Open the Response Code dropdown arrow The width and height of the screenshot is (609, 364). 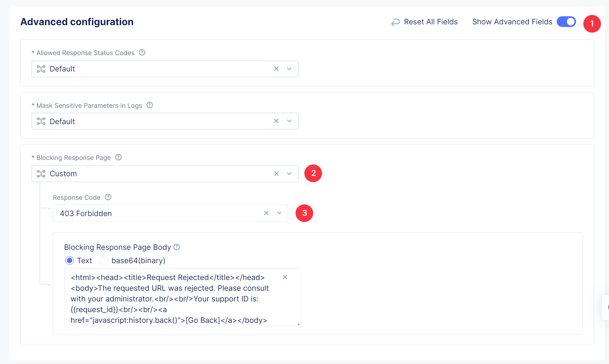(x=279, y=213)
